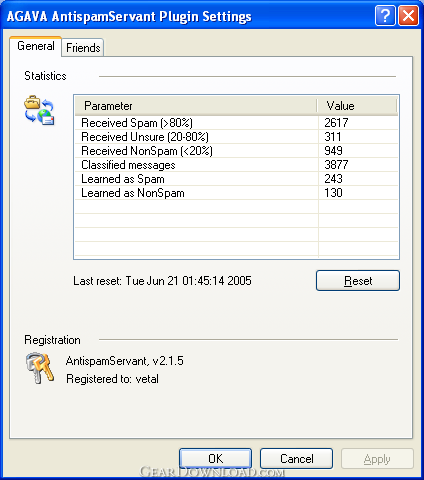The image size is (424, 480).
Task: Switch to the Friends tab
Action: point(83,48)
